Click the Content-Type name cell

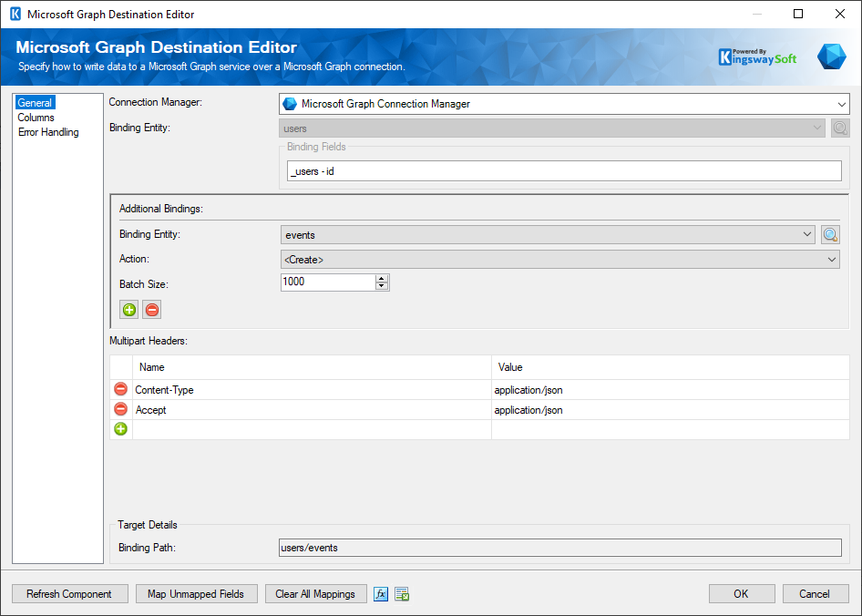(312, 389)
